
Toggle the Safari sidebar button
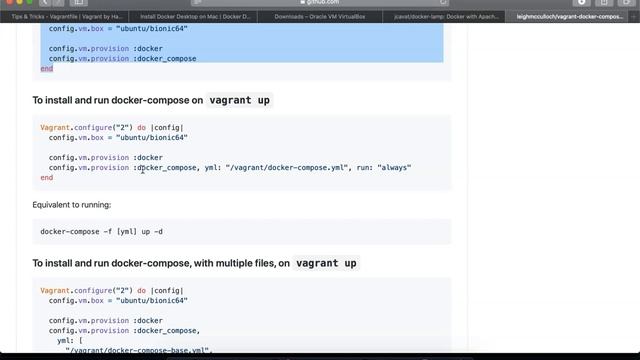[78, 2]
